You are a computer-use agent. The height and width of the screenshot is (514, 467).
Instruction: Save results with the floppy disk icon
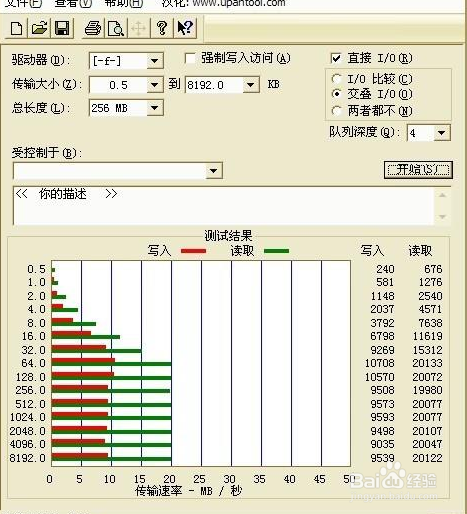pos(62,28)
